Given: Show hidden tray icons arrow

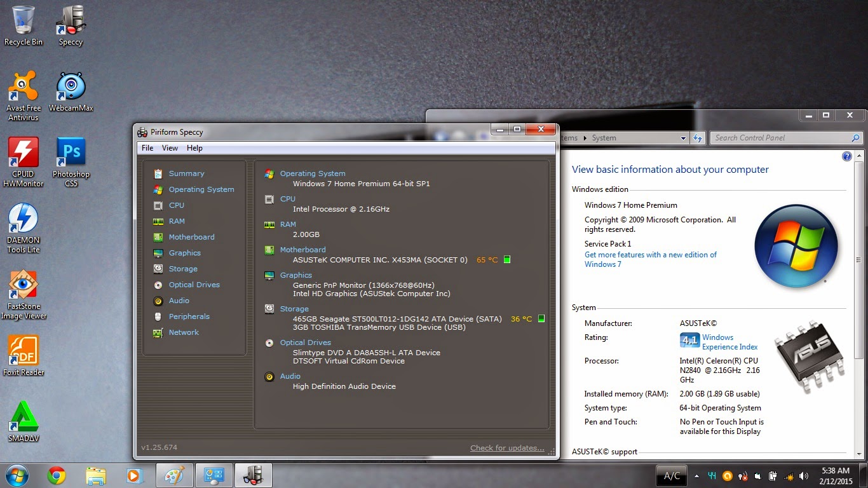Looking at the screenshot, I should [x=696, y=476].
